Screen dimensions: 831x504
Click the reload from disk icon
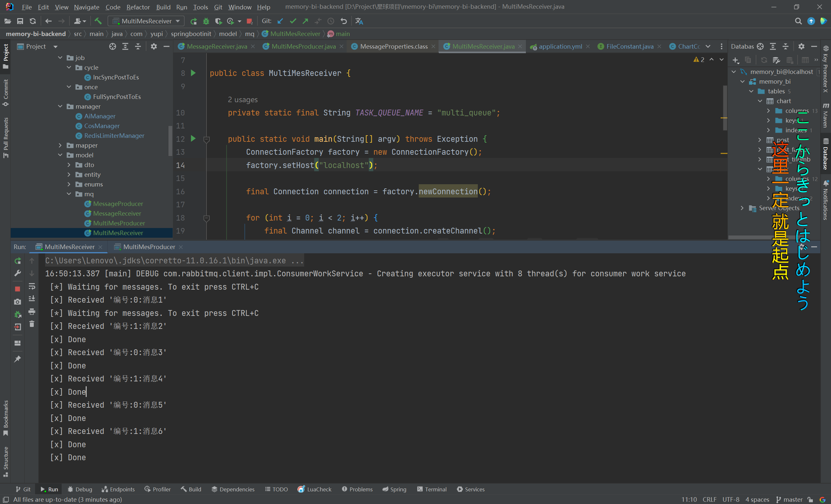point(33,21)
